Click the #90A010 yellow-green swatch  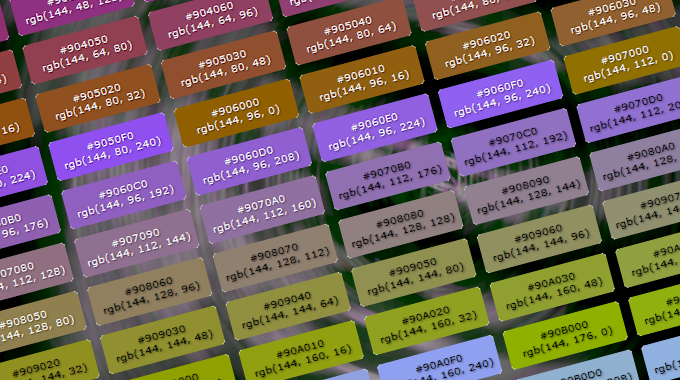click(301, 354)
